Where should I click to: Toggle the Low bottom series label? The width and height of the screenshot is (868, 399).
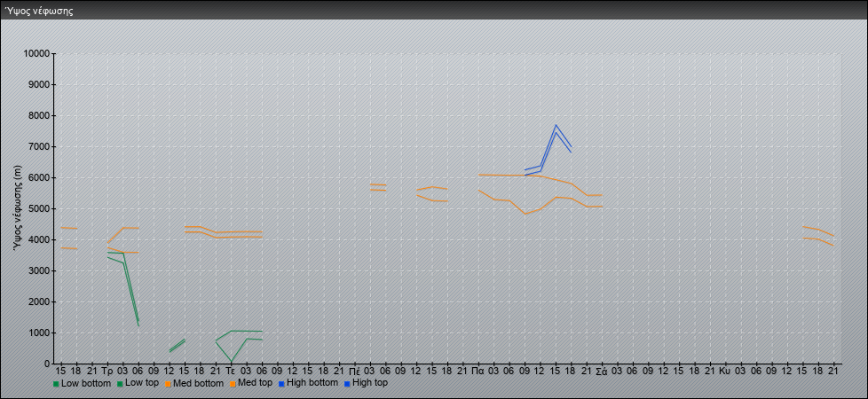pos(86,384)
